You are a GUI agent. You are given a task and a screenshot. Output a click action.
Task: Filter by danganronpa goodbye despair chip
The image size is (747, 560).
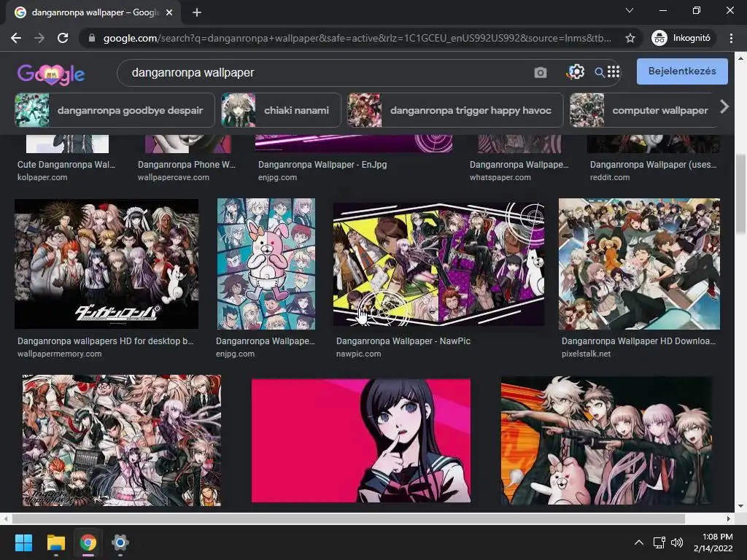point(115,111)
